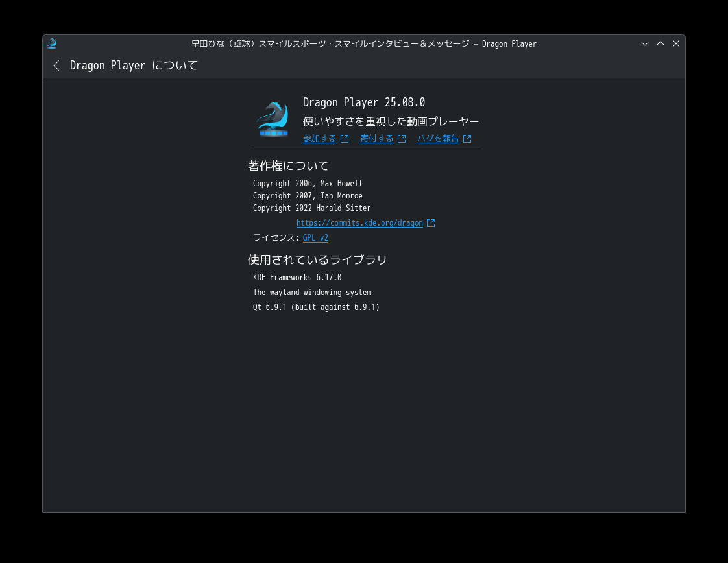Click the down chevron in the titlebar
This screenshot has height=563, width=728.
click(x=644, y=43)
